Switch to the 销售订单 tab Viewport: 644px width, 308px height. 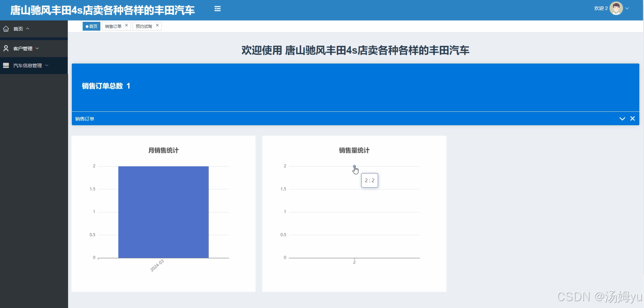pyautogui.click(x=113, y=26)
